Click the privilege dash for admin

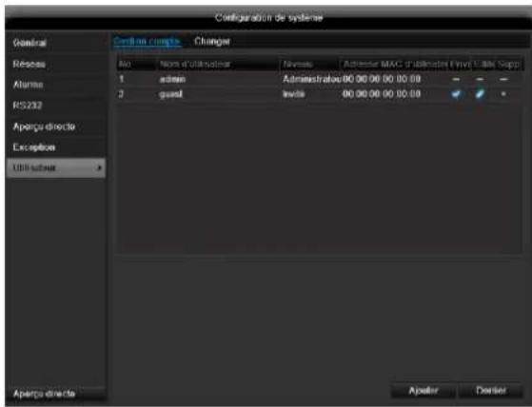(456, 80)
